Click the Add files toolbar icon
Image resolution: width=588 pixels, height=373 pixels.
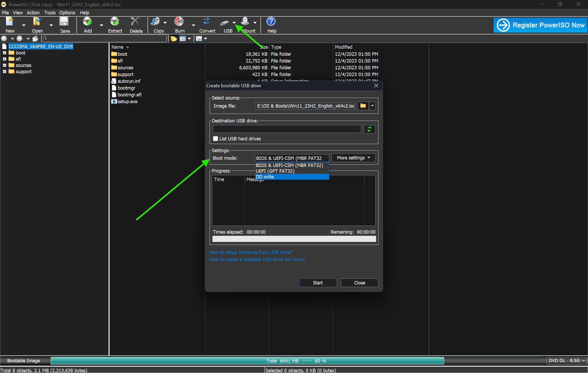click(x=88, y=22)
